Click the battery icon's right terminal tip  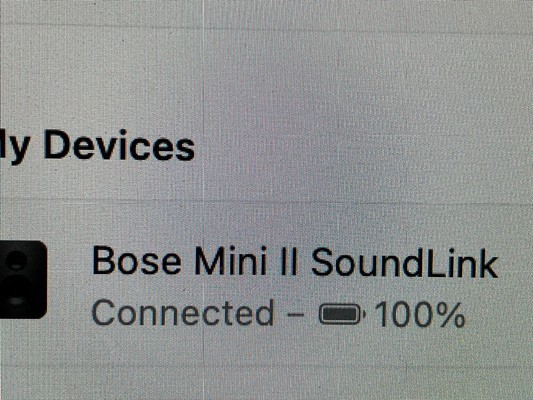364,314
